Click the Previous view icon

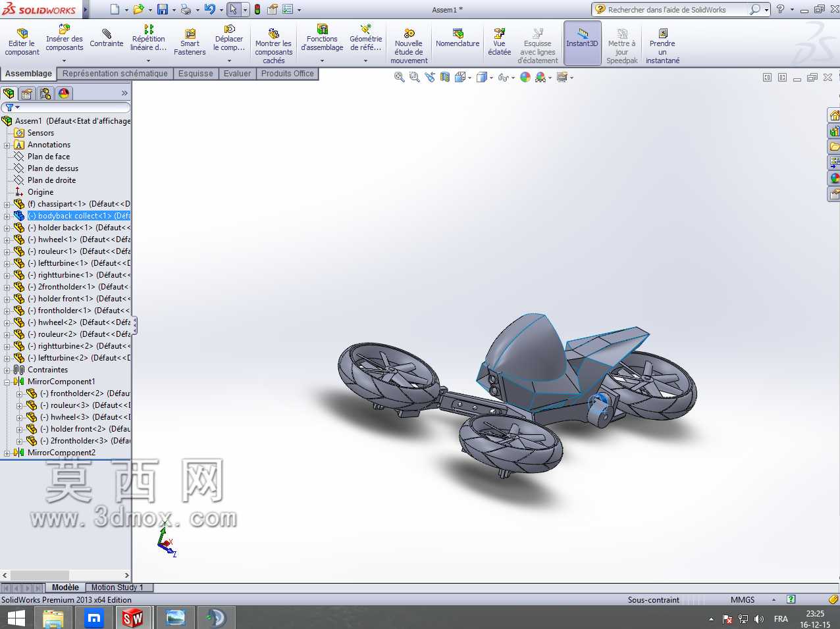click(x=430, y=77)
